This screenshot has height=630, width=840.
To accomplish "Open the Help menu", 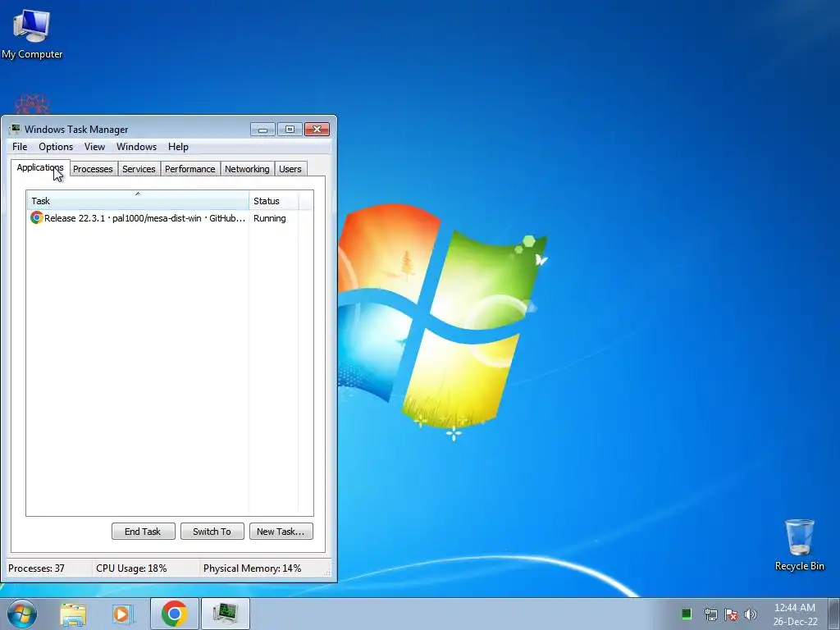I will tap(178, 147).
